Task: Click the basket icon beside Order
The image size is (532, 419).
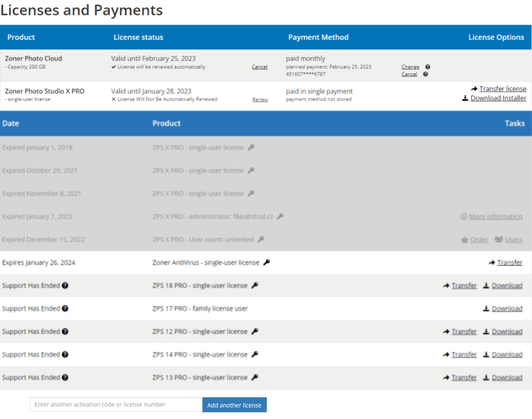Action: pyautogui.click(x=465, y=240)
